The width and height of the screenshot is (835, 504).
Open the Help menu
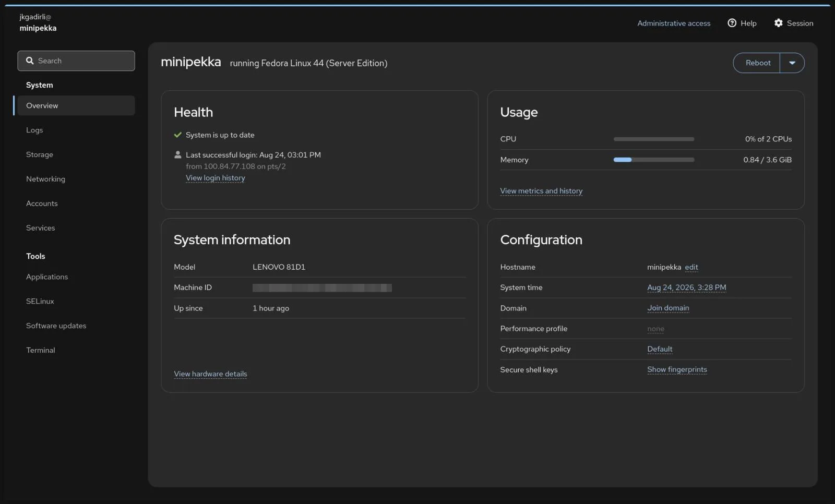coord(742,23)
